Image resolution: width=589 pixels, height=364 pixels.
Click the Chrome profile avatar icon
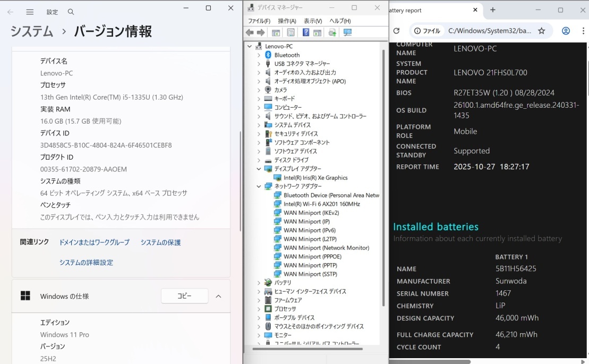(x=565, y=31)
